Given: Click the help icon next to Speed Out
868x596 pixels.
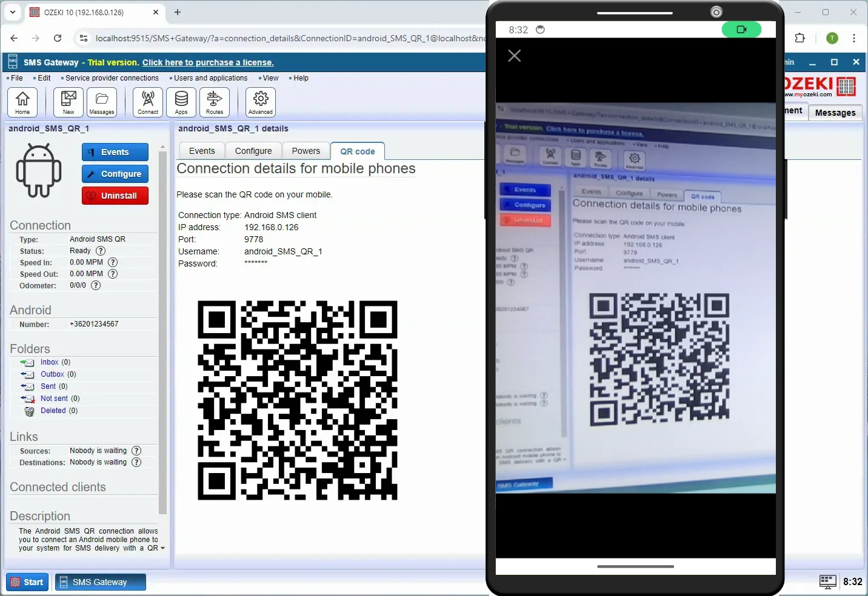Looking at the screenshot, I should 113,274.
